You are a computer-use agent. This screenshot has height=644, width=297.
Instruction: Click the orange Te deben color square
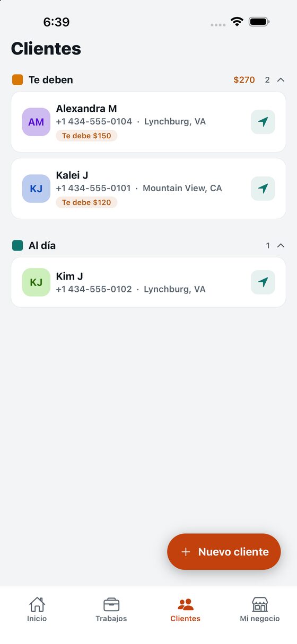pos(18,80)
